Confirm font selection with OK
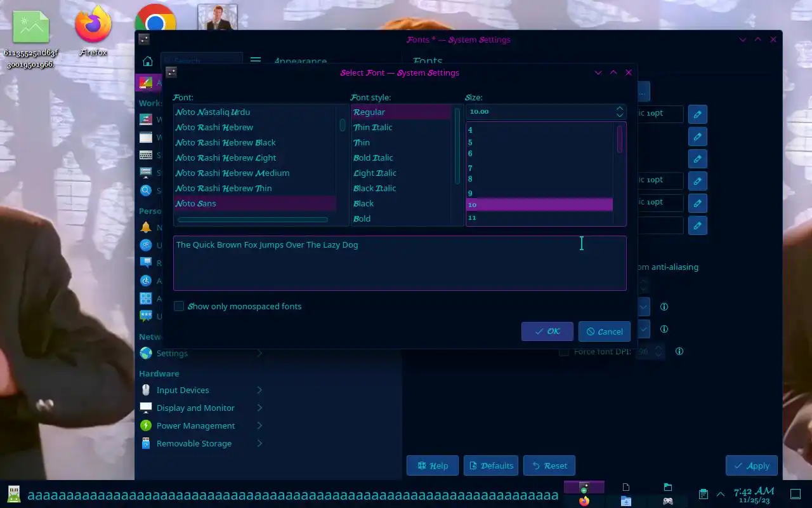The width and height of the screenshot is (812, 508). click(547, 331)
